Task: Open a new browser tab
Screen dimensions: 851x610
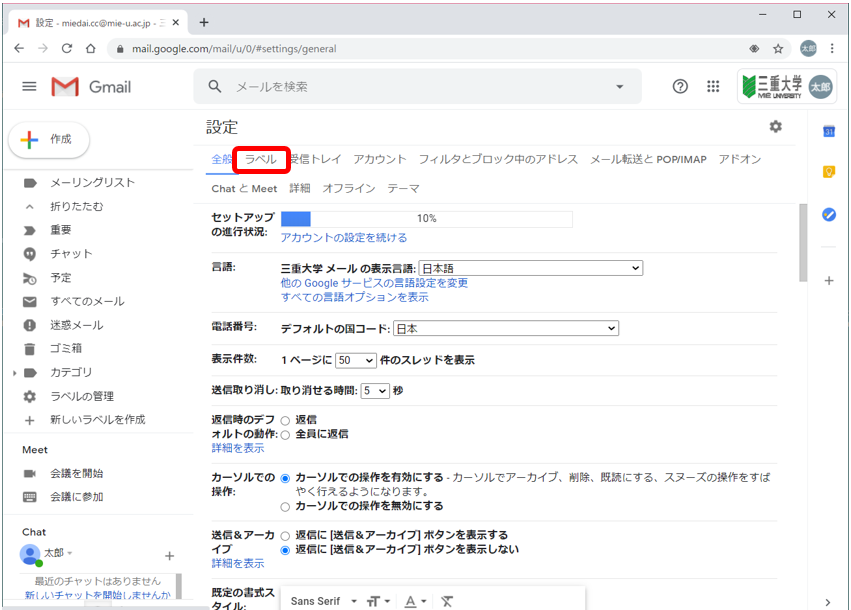Action: click(x=204, y=22)
